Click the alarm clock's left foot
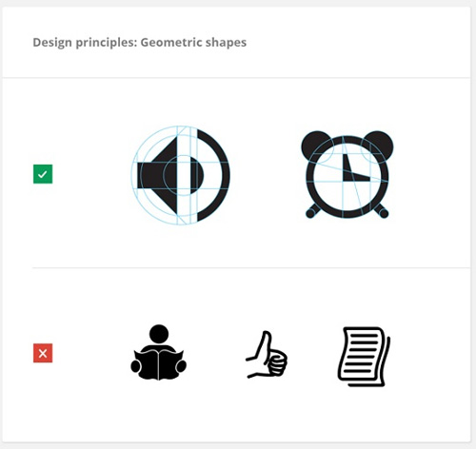The height and width of the screenshot is (449, 476). coord(312,211)
